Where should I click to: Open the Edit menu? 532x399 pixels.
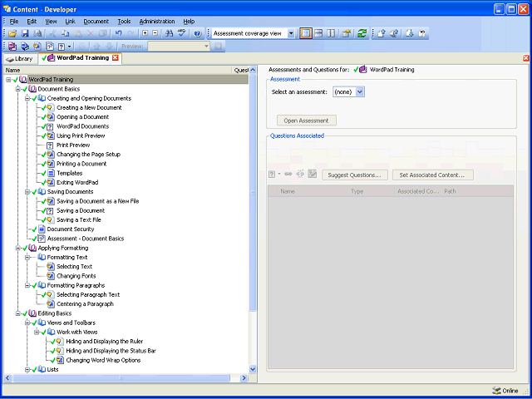[32, 22]
